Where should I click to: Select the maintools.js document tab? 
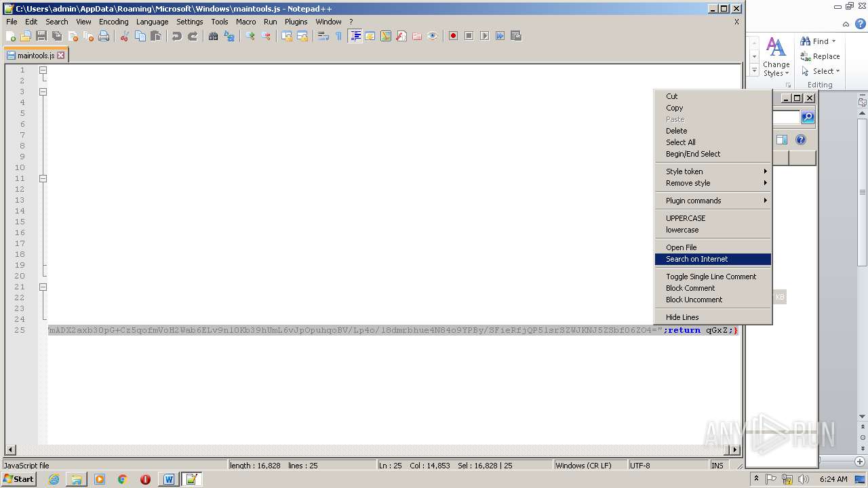click(x=35, y=56)
